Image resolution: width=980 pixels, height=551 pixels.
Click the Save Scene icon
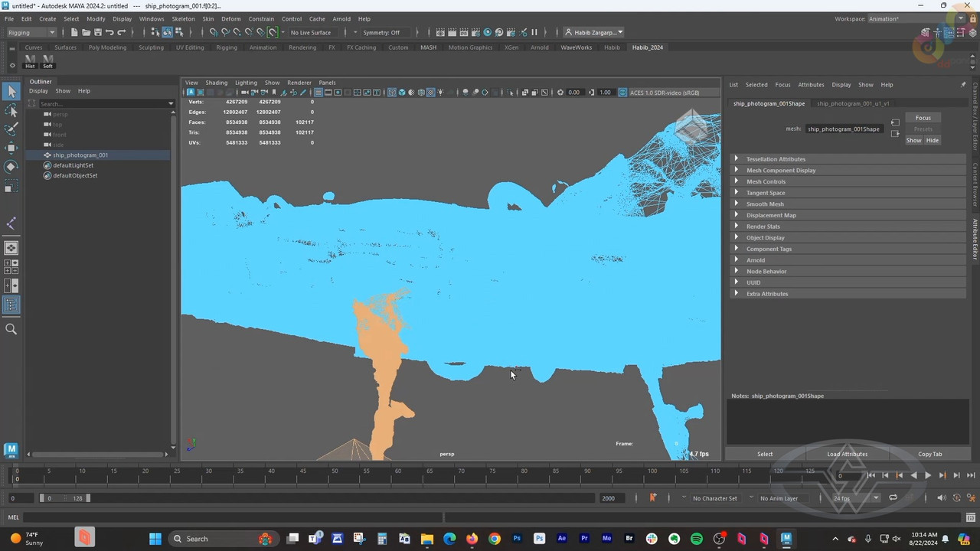tap(97, 32)
